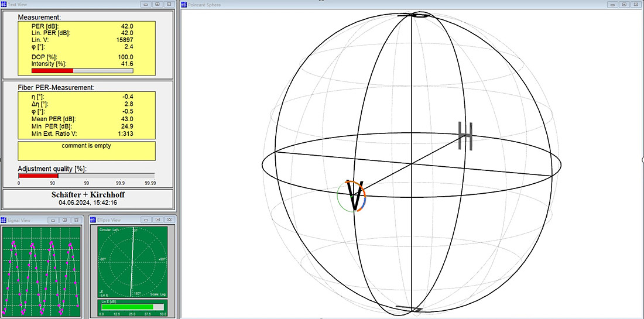Close the Ellipse View window
Image resolution: width=644 pixels, height=319 pixels.
pyautogui.click(x=169, y=220)
